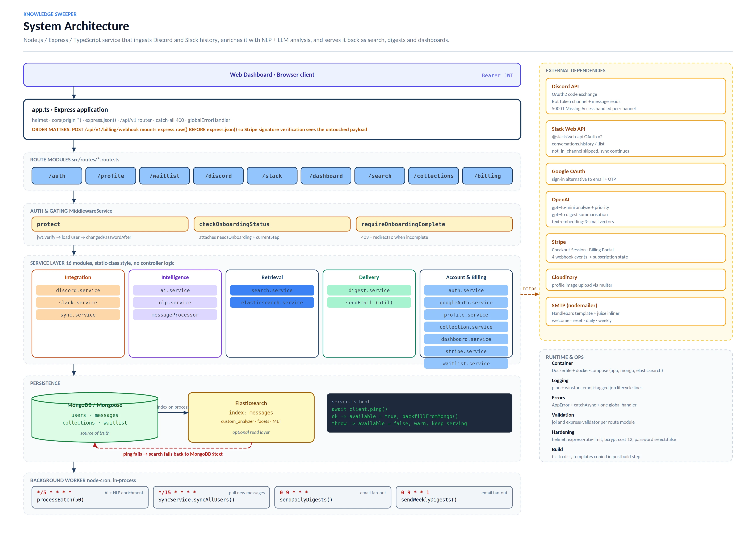Image resolution: width=756 pixels, height=533 pixels.
Task: Click profile.service box
Action: click(x=466, y=315)
